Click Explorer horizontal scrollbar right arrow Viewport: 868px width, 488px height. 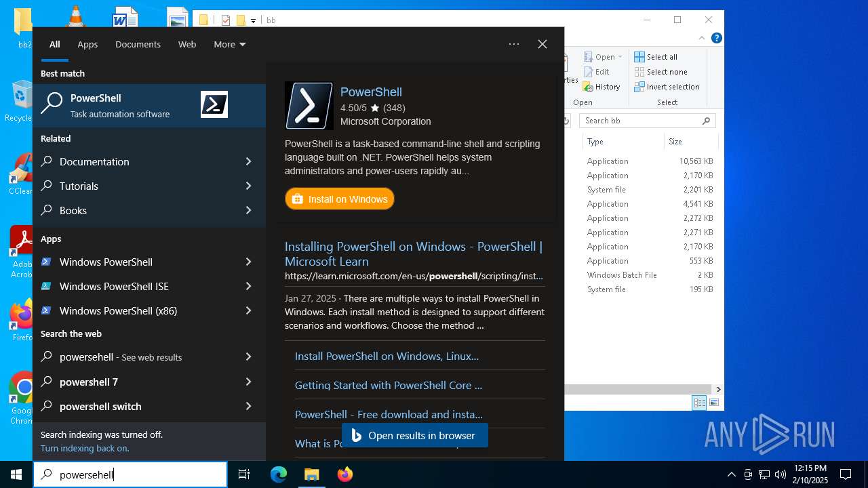coord(718,389)
